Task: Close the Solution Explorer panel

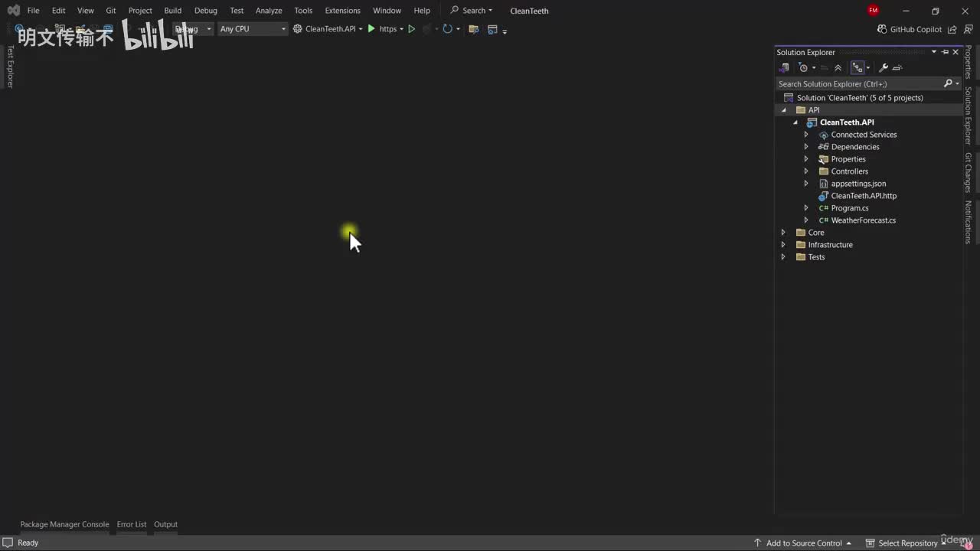Action: [955, 52]
